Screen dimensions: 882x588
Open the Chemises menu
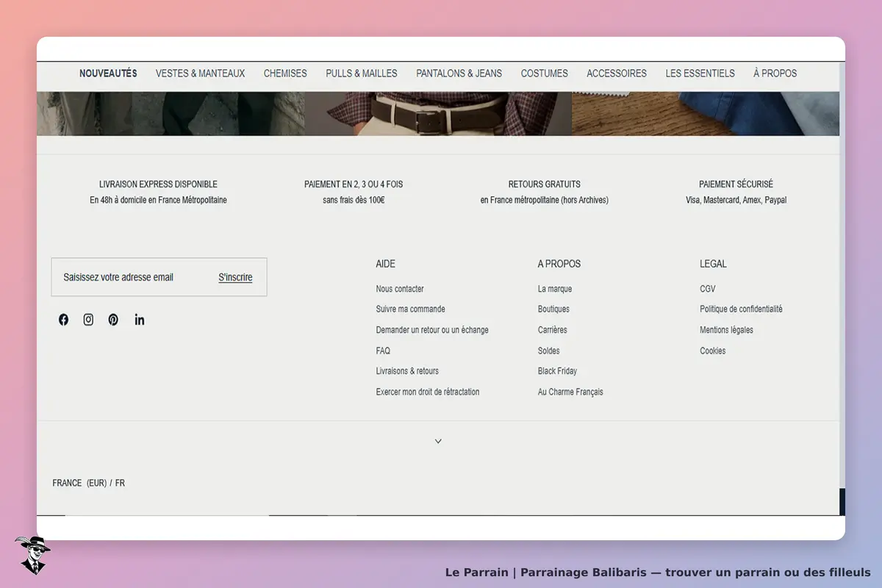(x=285, y=73)
